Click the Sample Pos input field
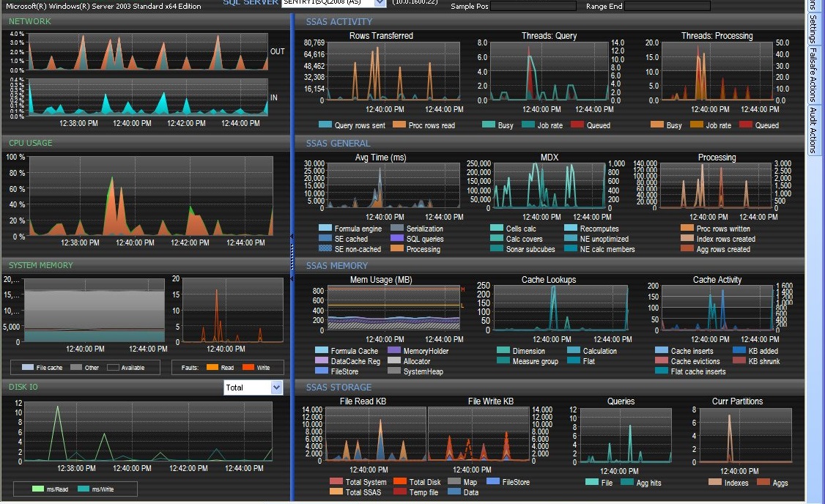Screen dimensions: 825x504 [533, 7]
